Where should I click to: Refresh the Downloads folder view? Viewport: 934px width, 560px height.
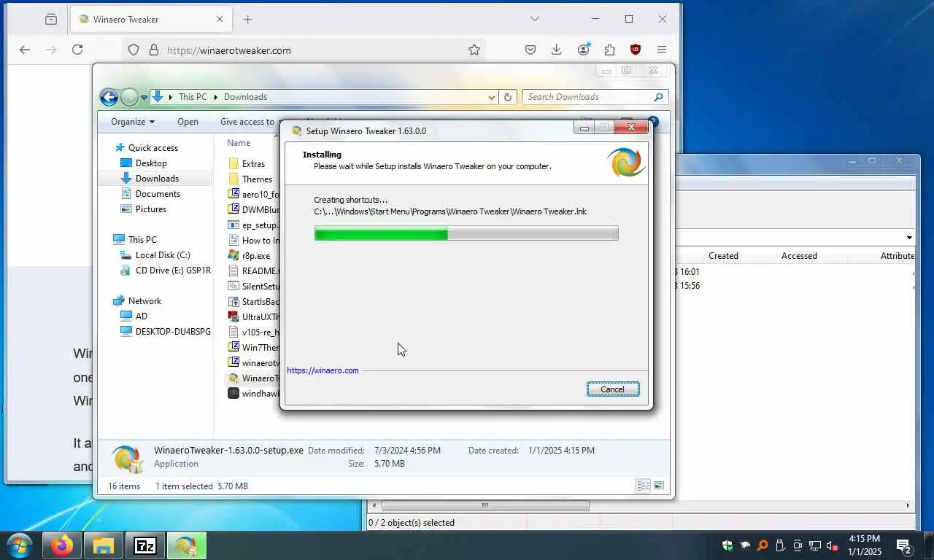coord(509,97)
